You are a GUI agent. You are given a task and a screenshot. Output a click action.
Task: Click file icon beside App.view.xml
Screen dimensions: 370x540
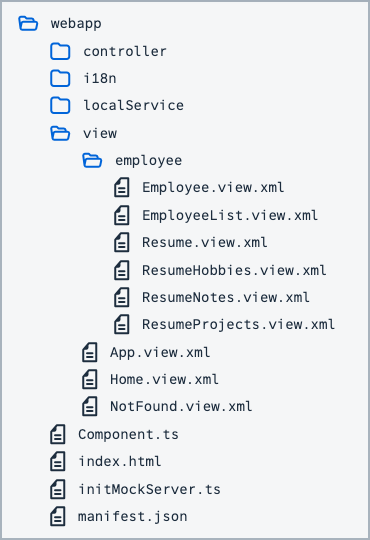[90, 352]
